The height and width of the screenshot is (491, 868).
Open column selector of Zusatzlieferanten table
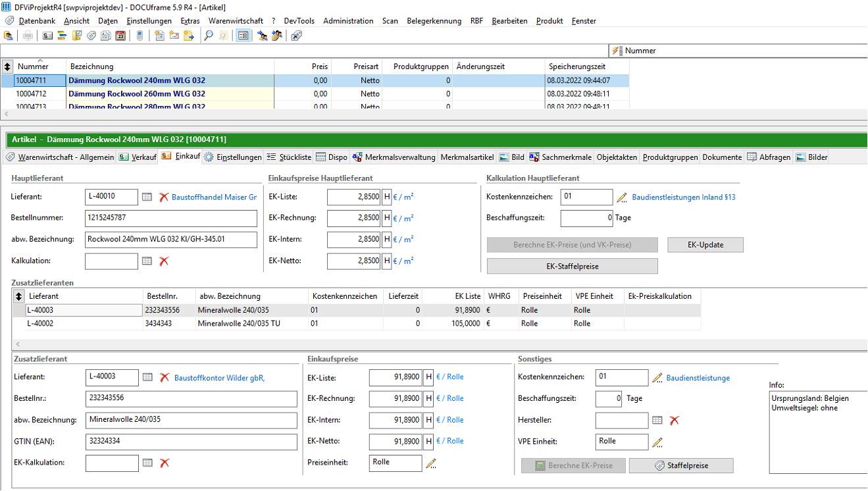point(18,296)
